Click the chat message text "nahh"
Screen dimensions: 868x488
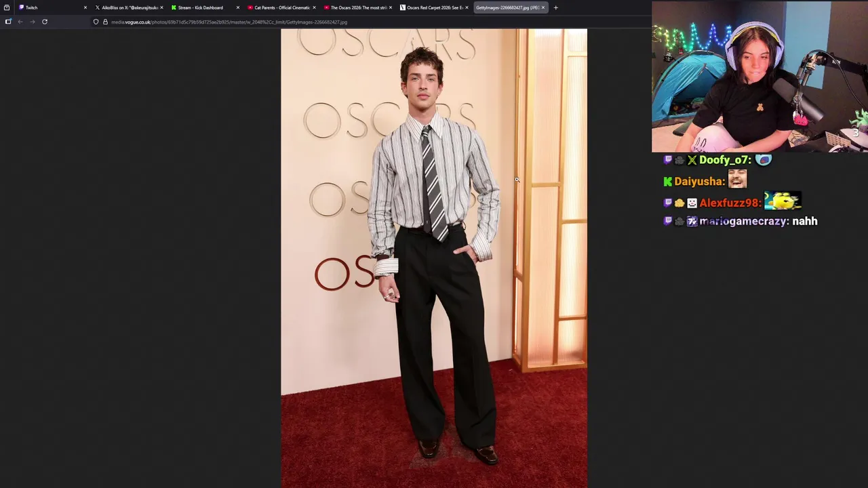click(805, 221)
